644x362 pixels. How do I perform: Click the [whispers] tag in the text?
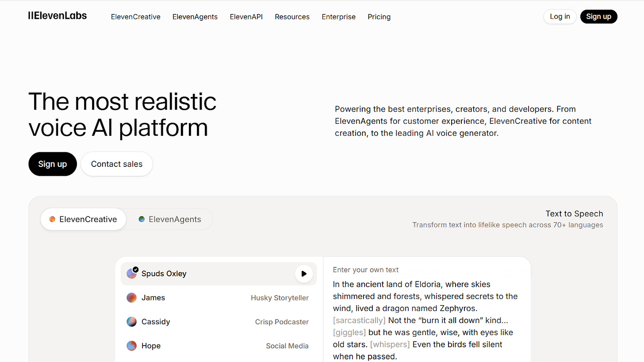(390, 344)
